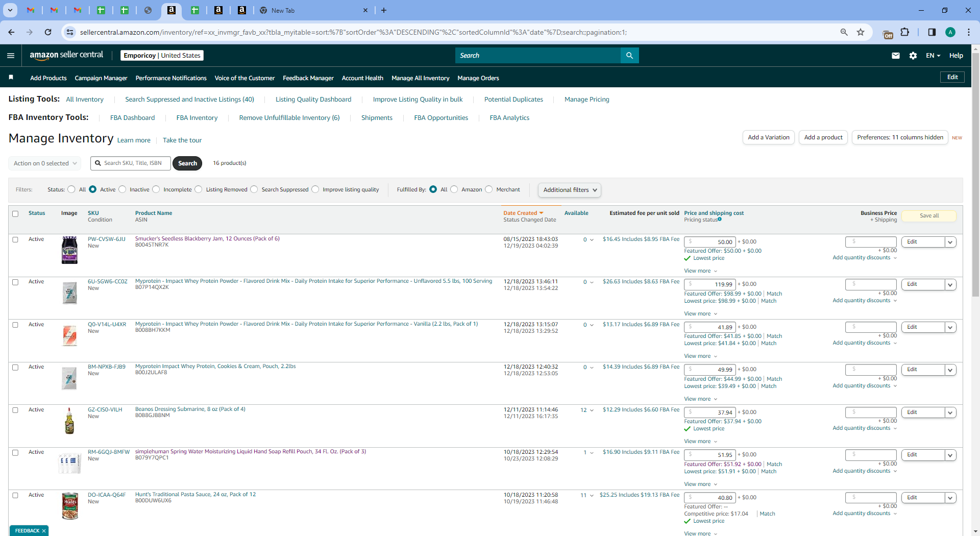Open the Seller Central hamburger menu
This screenshot has width=980, height=536.
(x=11, y=56)
